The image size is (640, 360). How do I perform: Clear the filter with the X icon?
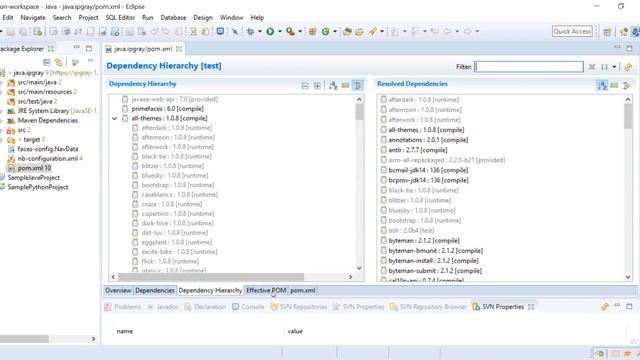pos(592,67)
